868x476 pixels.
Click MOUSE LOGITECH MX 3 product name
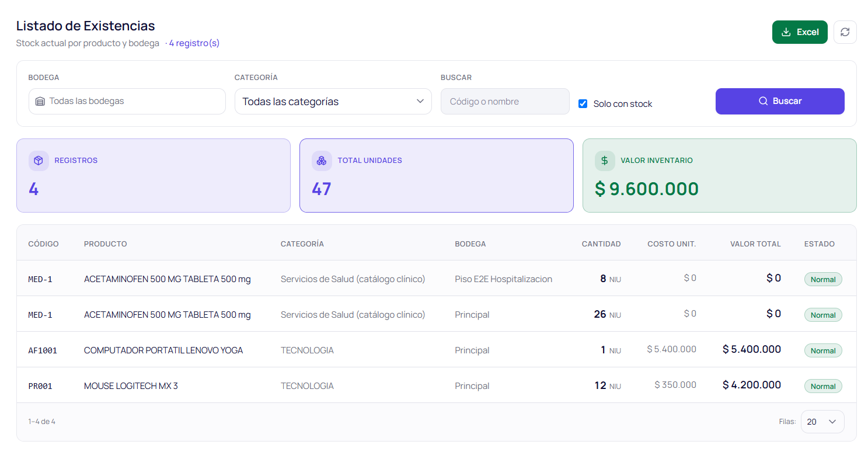[131, 386]
